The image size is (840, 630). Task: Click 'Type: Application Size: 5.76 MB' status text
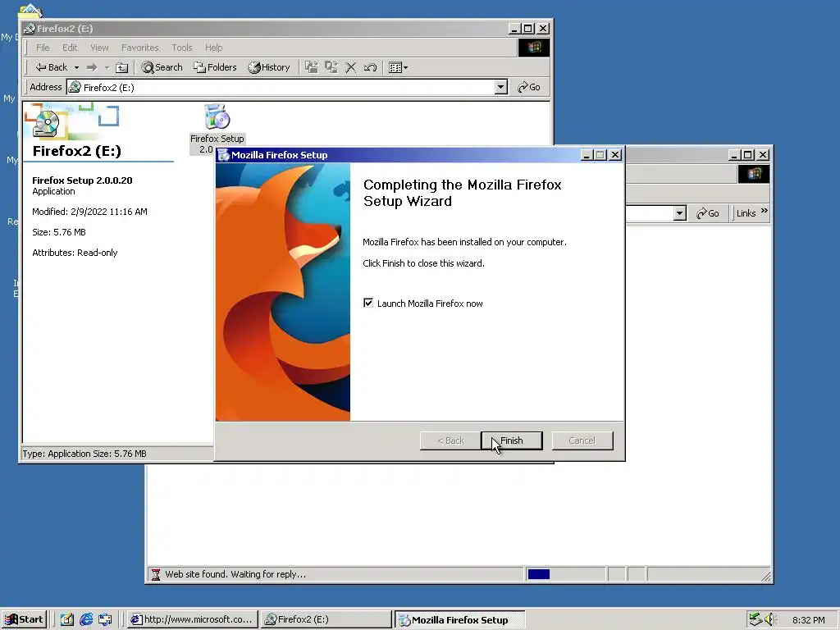coord(84,454)
